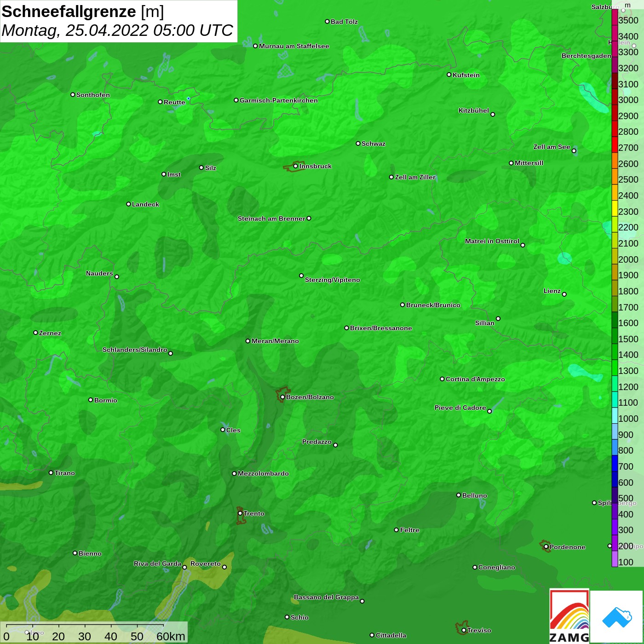Click the Bassano del Grappa label
This screenshot has height=644, width=644.
coord(327,597)
